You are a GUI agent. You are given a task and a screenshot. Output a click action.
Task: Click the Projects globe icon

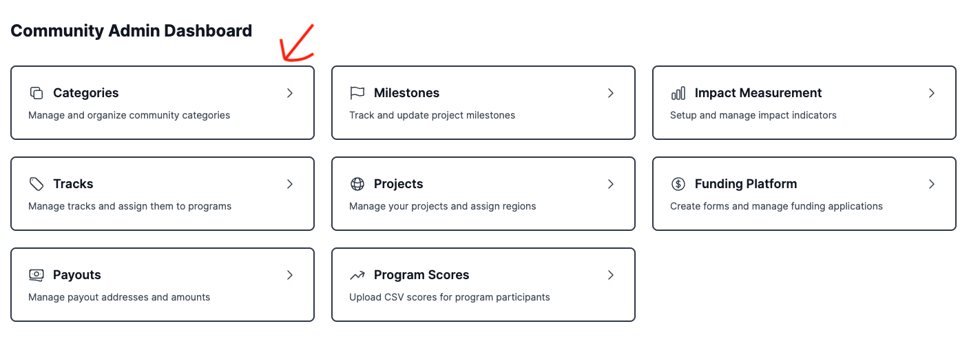357,184
